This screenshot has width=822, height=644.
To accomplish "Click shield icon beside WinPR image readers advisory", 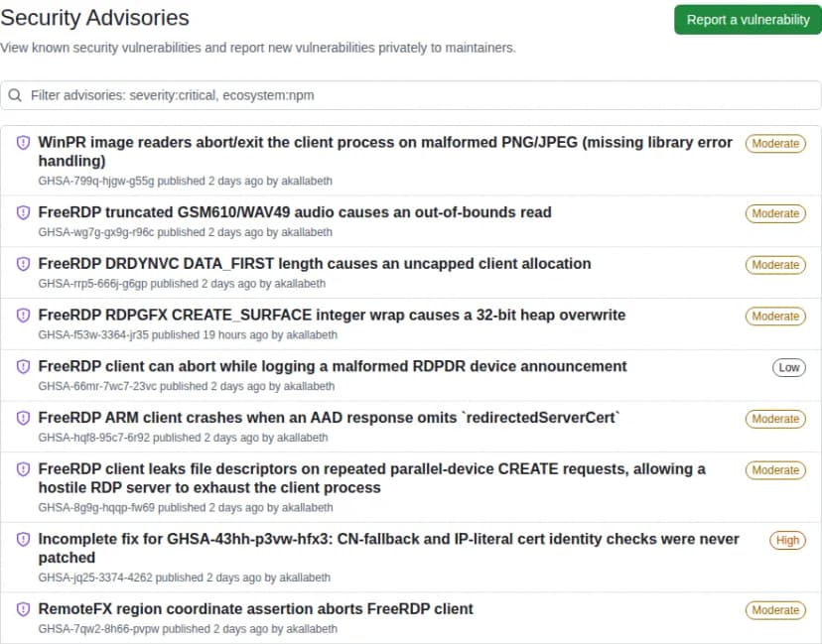I will [23, 143].
